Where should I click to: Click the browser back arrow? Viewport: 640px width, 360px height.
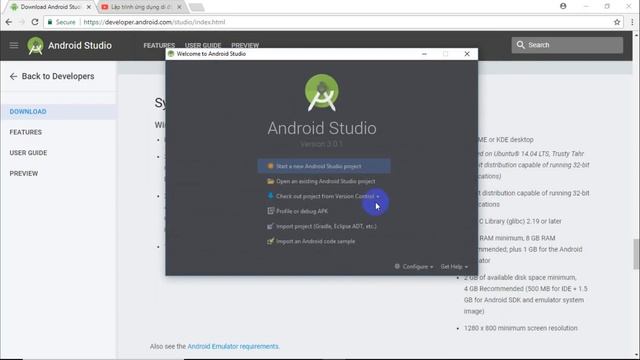tap(9, 22)
